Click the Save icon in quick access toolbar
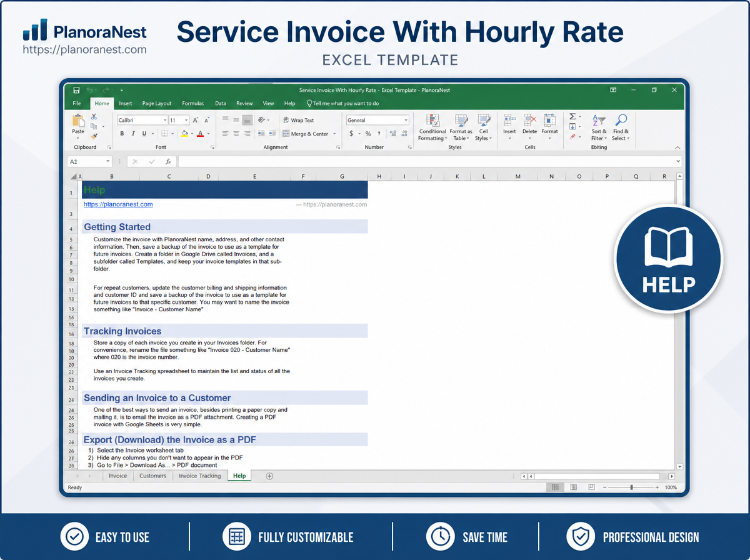750x560 pixels. (x=76, y=90)
